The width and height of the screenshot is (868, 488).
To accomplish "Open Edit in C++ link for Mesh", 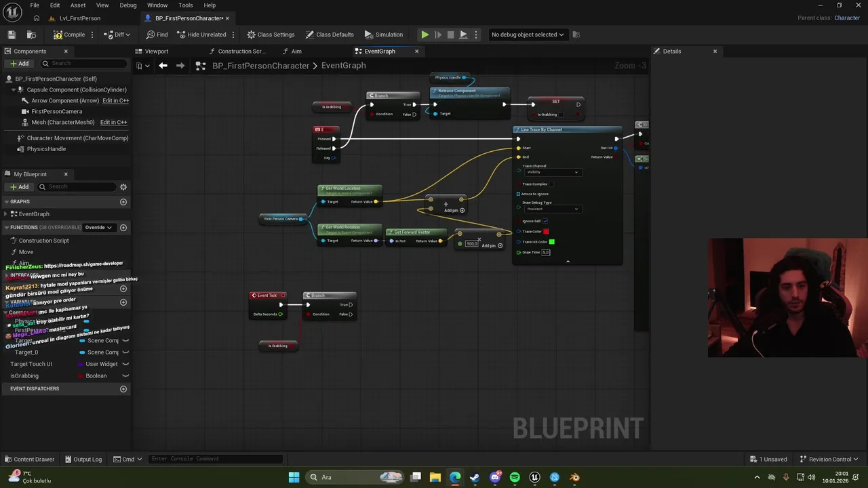I will click(x=113, y=123).
